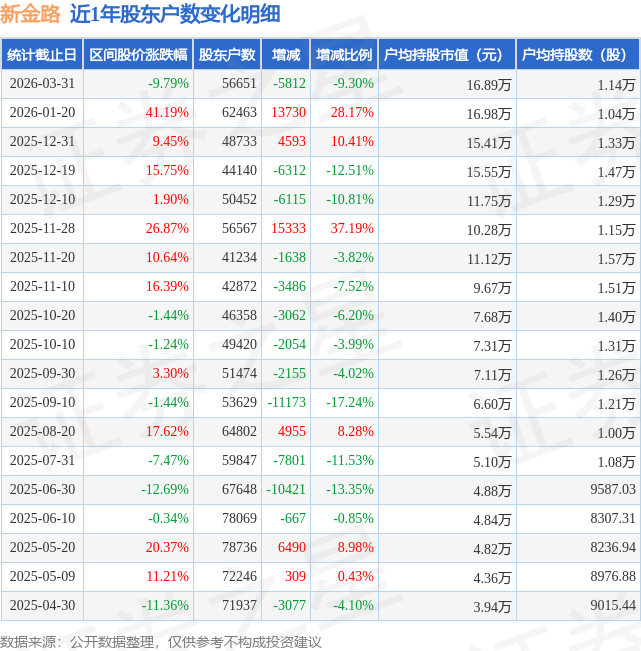Click the 统计截止日 column header
The image size is (641, 651).
pos(42,54)
